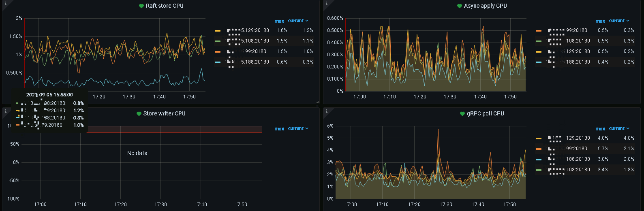This screenshot has width=644, height=211.
Task: Click yellow color swatch of 5.129:20180 in Raft store
Action: 218,31
